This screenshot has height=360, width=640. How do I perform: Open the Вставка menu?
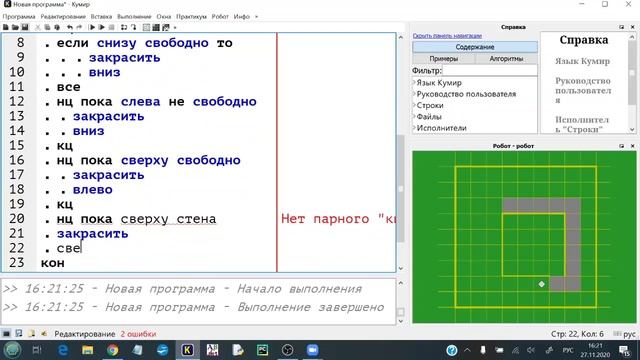pos(101,17)
